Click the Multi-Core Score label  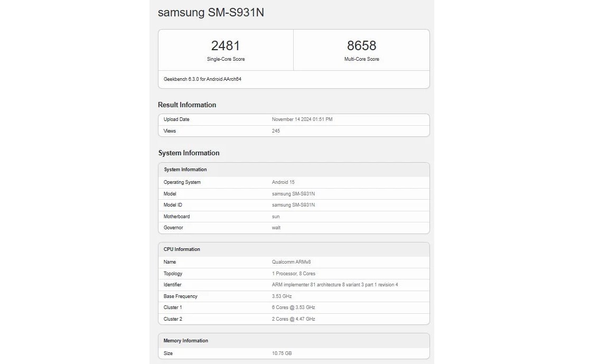[x=361, y=59]
